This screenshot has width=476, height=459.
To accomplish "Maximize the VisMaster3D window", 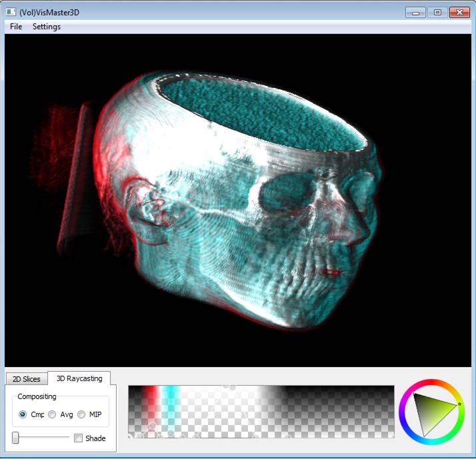I will click(x=437, y=12).
